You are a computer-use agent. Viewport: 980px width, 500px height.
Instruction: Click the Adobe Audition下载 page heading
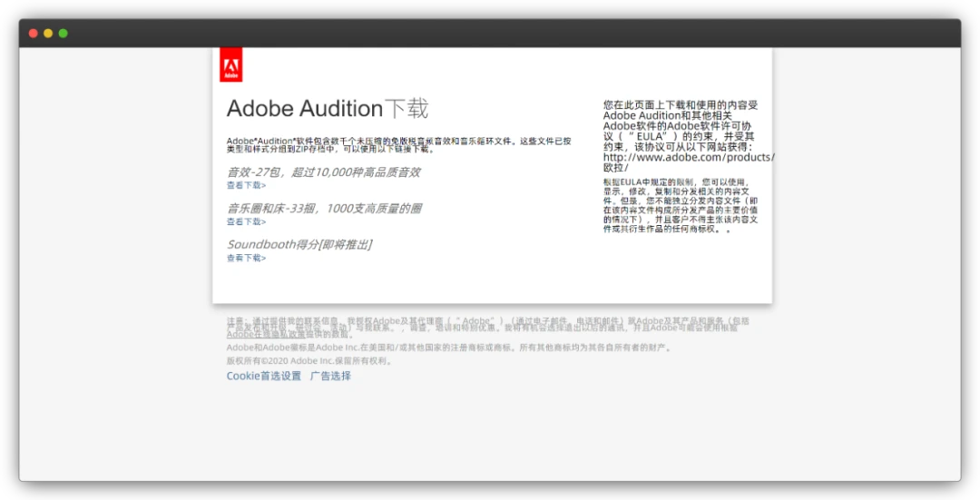[x=328, y=109]
